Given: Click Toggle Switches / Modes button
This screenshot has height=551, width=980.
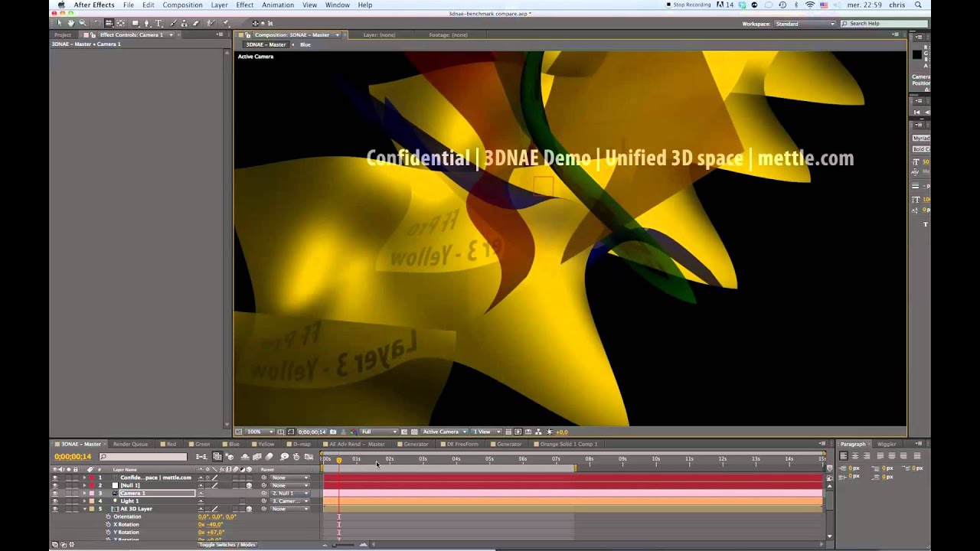Looking at the screenshot, I should tap(227, 544).
